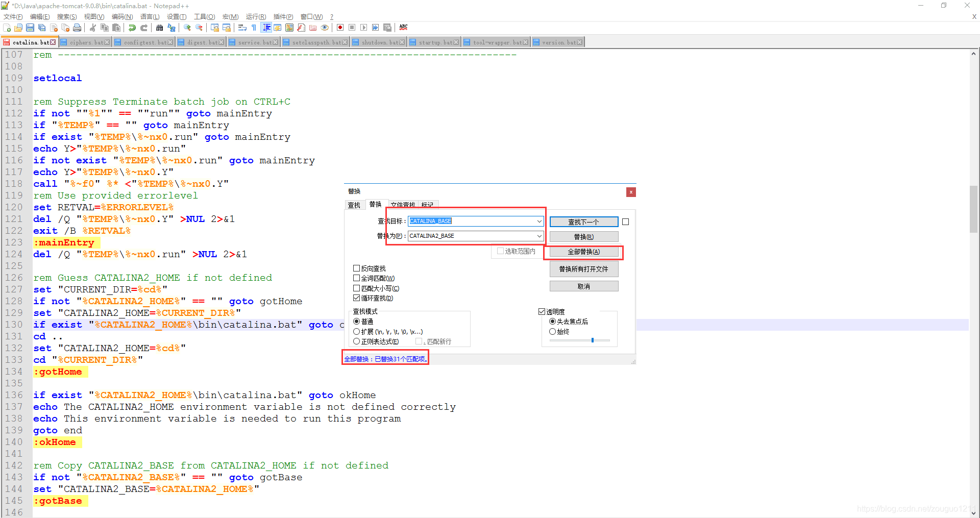Switch to the ciphers.bat tab
The image size is (980, 518).
click(85, 42)
